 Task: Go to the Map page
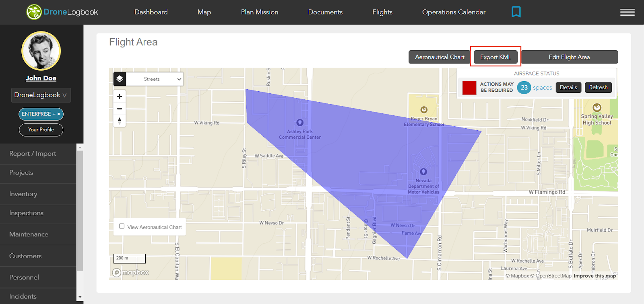pos(204,12)
